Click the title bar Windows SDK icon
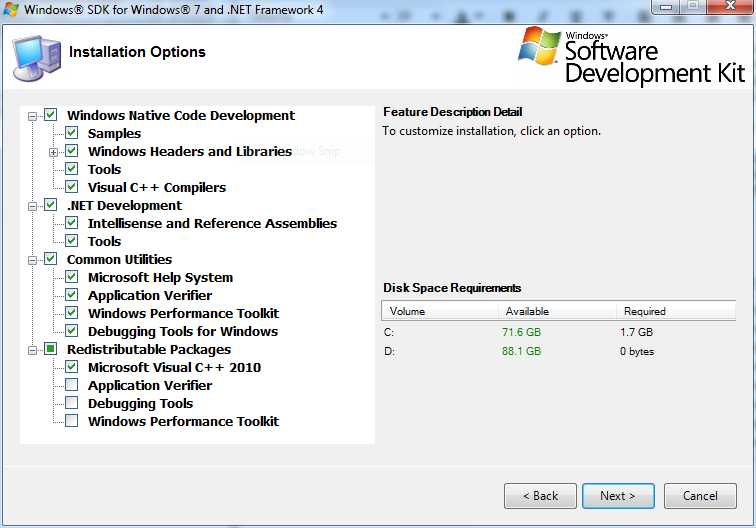Image resolution: width=756 pixels, height=528 pixels. 11,9
